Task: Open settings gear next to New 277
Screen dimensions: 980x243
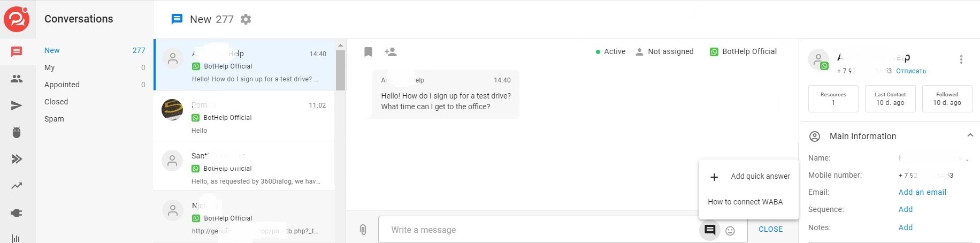Action: [246, 19]
